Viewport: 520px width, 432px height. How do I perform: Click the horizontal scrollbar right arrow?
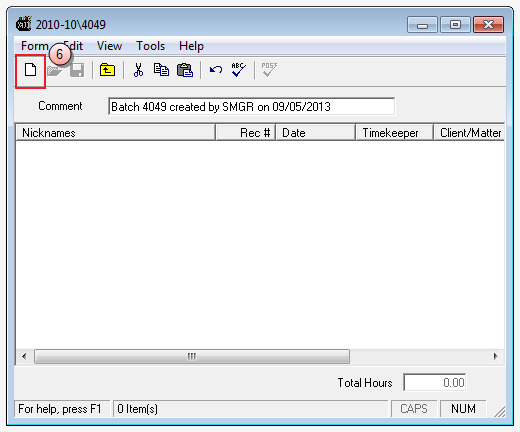pos(496,356)
